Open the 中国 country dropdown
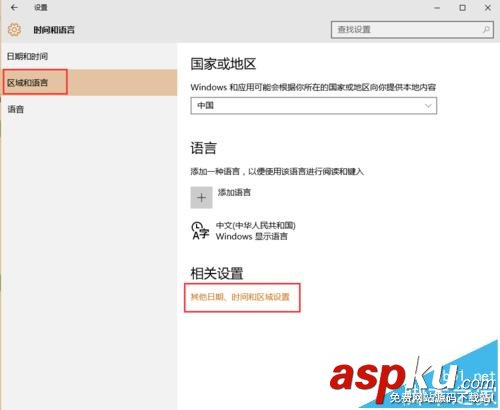The width and height of the screenshot is (500, 410). point(314,106)
